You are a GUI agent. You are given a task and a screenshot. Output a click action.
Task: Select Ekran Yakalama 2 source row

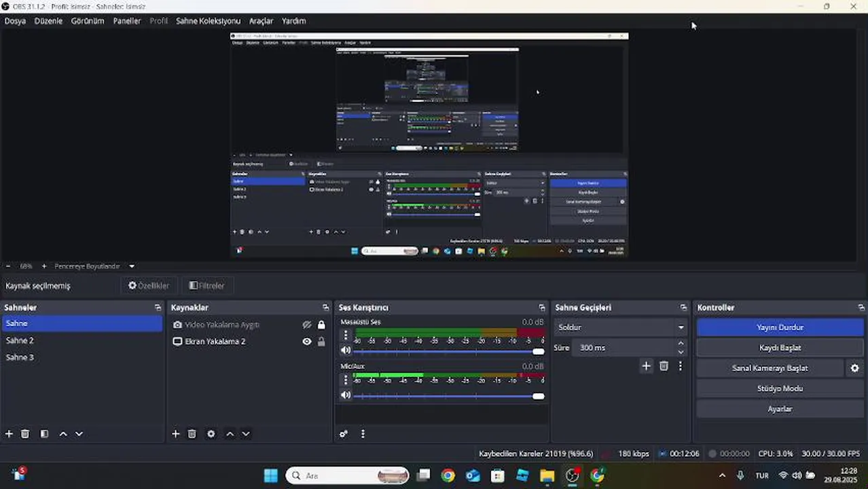click(x=250, y=342)
